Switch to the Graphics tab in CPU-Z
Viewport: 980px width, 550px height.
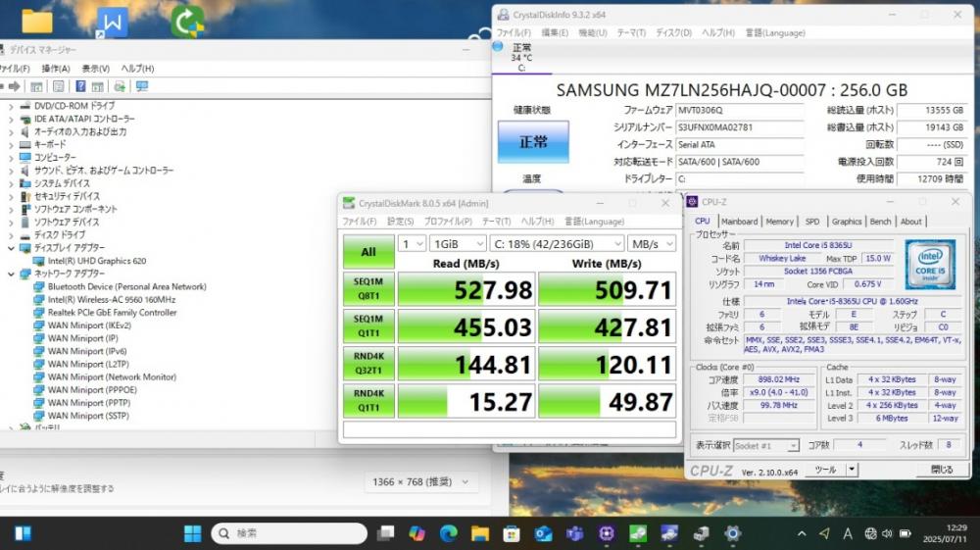(x=847, y=222)
